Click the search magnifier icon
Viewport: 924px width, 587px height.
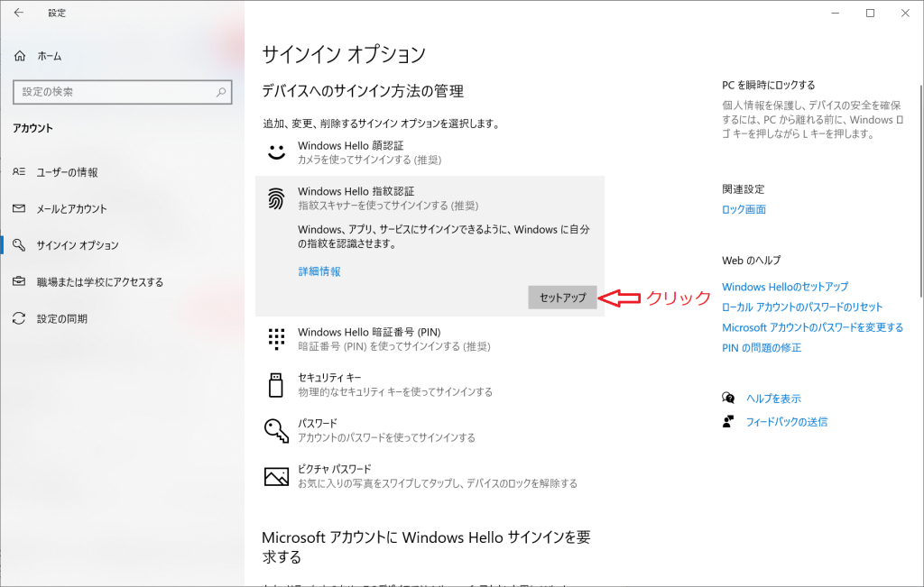[221, 92]
